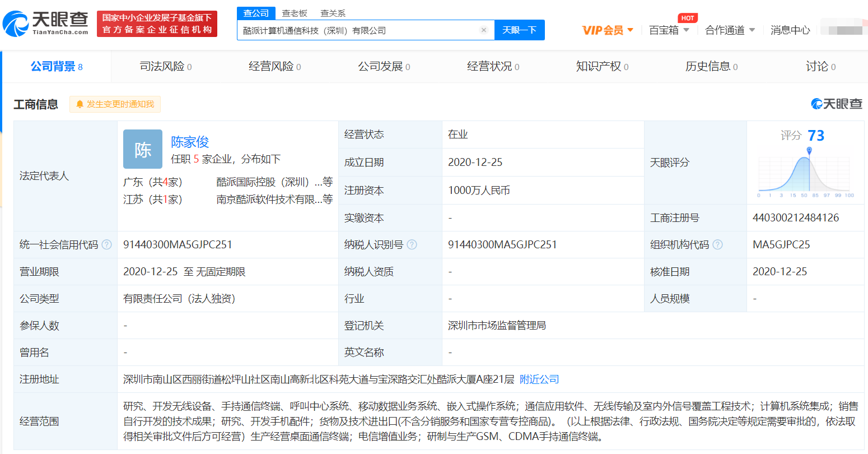Clear the search box with X icon

pos(484,30)
